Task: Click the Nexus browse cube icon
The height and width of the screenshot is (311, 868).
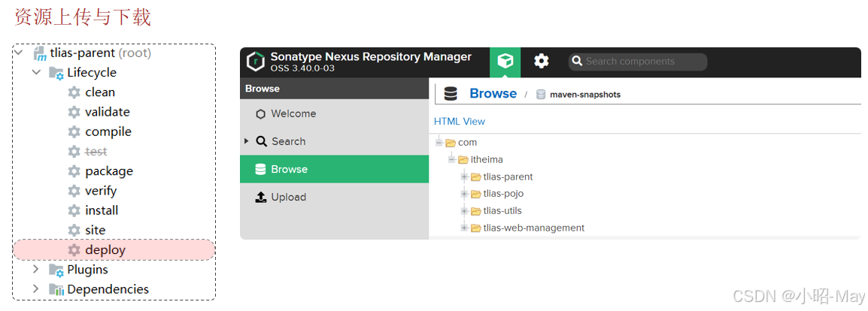Action: [x=505, y=62]
